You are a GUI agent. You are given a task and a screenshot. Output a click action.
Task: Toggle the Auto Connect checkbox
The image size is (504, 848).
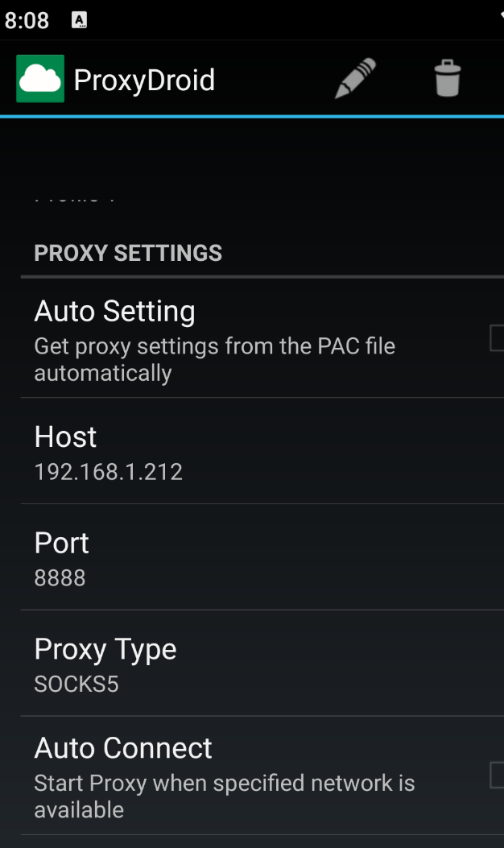[497, 776]
